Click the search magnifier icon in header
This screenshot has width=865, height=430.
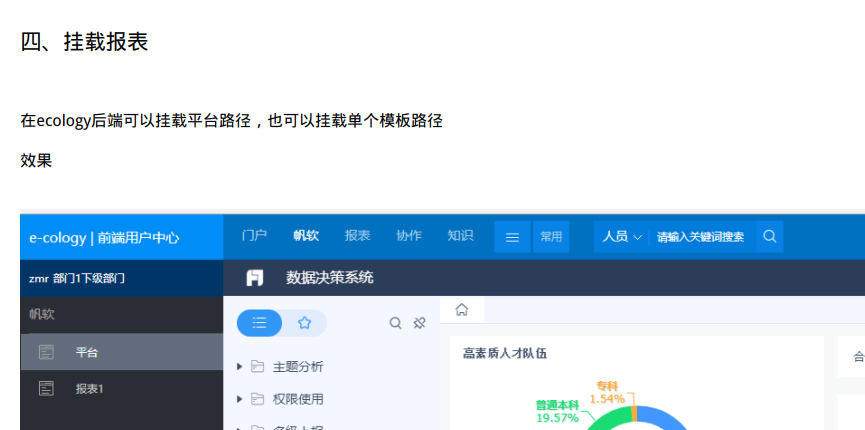pos(770,237)
